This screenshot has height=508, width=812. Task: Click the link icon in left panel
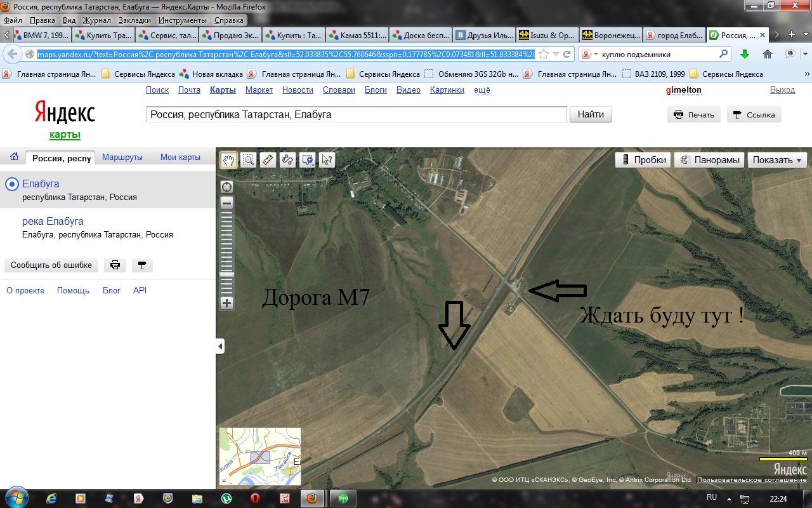(x=142, y=265)
